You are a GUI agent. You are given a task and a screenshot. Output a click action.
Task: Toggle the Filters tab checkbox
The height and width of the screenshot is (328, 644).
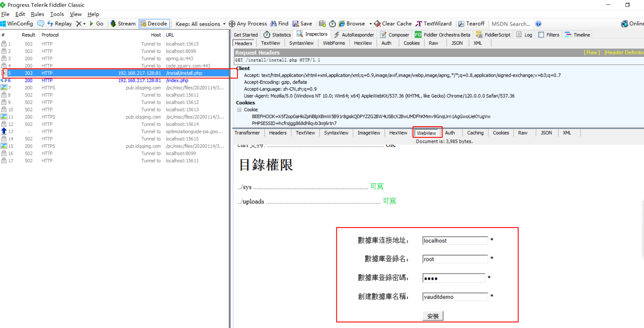click(x=541, y=35)
